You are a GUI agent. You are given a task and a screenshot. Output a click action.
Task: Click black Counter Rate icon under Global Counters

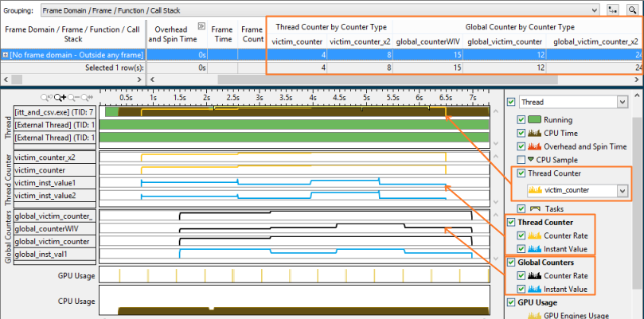[x=534, y=275]
